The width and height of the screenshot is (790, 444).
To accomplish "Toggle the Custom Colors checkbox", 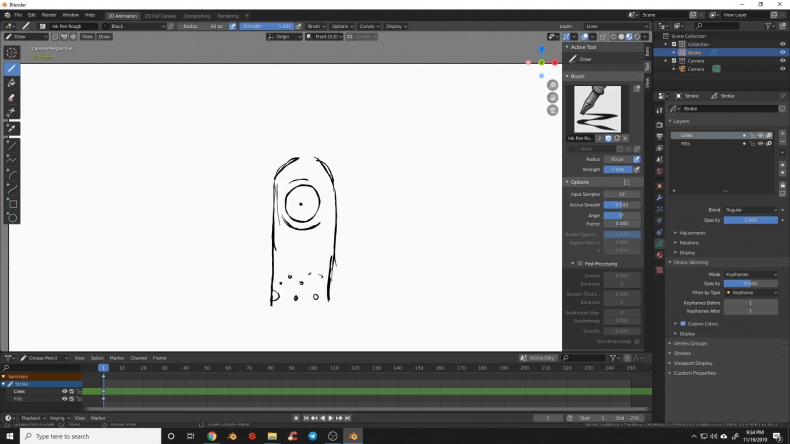I will (683, 323).
